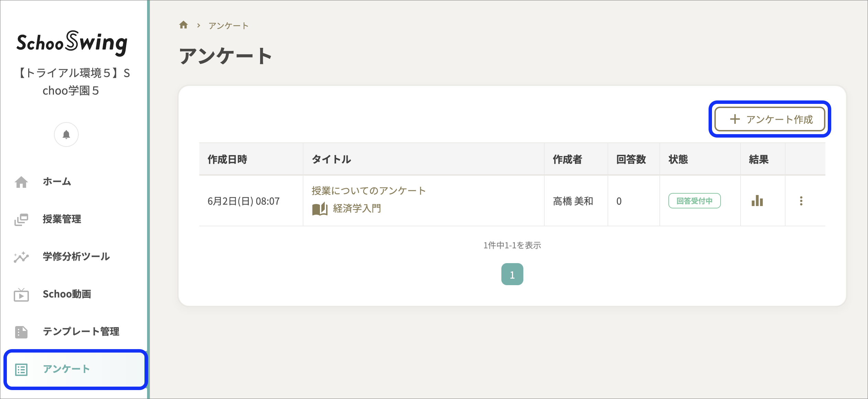This screenshot has width=868, height=399.
Task: Select the home icon next to ホーム
Action: coord(21,182)
